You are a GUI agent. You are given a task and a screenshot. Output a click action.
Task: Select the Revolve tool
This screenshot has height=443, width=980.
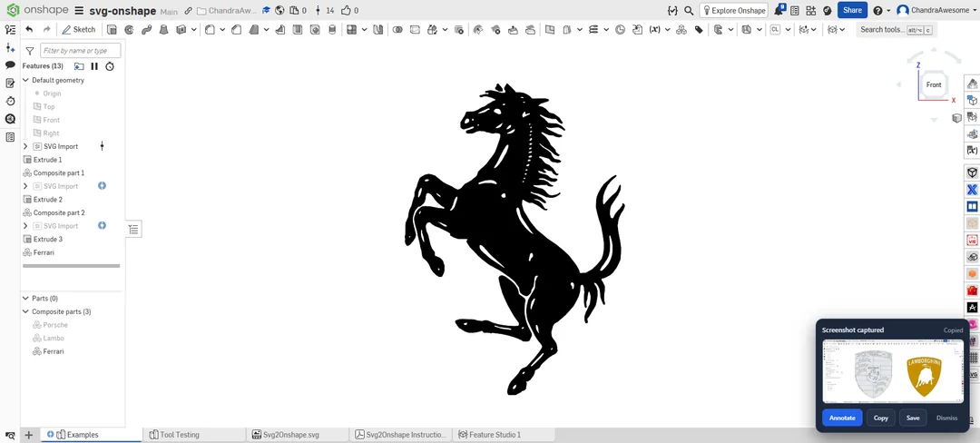click(x=130, y=29)
